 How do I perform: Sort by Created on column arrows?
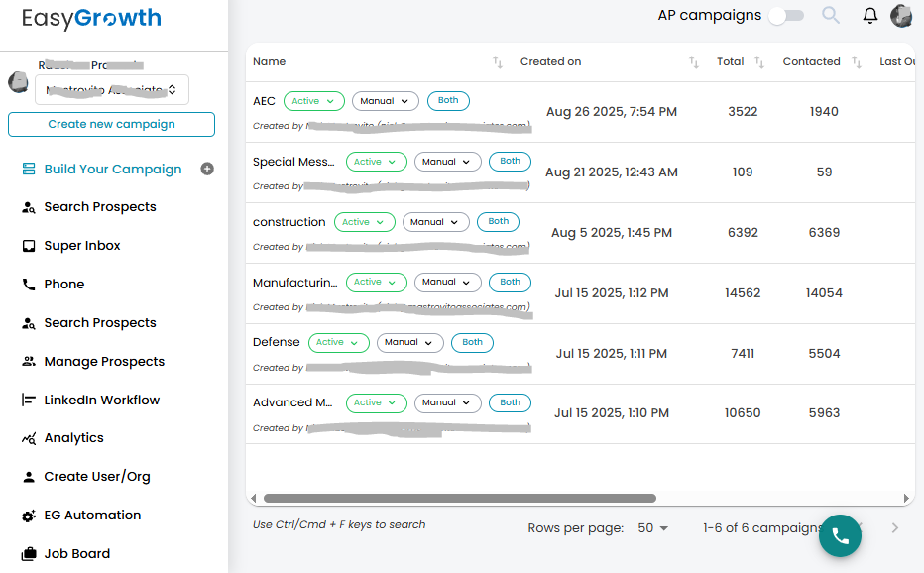point(694,62)
